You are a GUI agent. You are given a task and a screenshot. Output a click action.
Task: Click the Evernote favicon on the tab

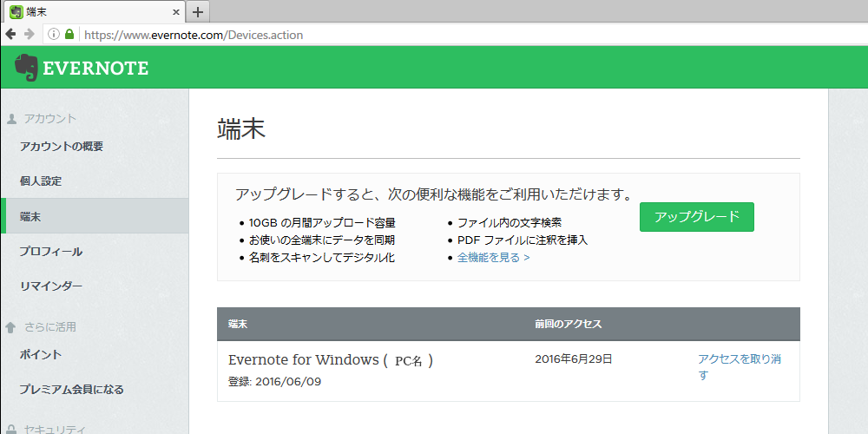16,11
